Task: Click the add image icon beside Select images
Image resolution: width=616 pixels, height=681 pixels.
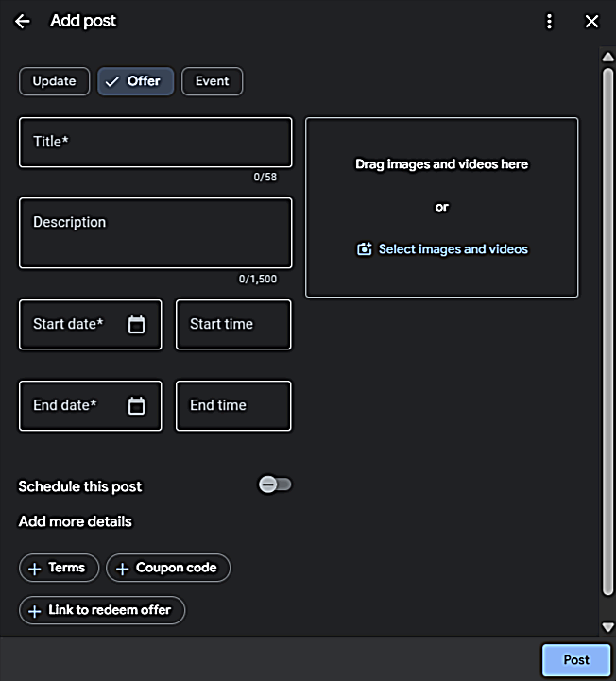Action: (x=364, y=249)
